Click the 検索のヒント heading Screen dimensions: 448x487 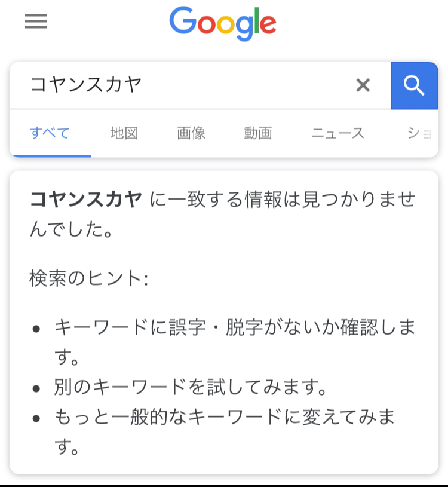[x=89, y=278]
